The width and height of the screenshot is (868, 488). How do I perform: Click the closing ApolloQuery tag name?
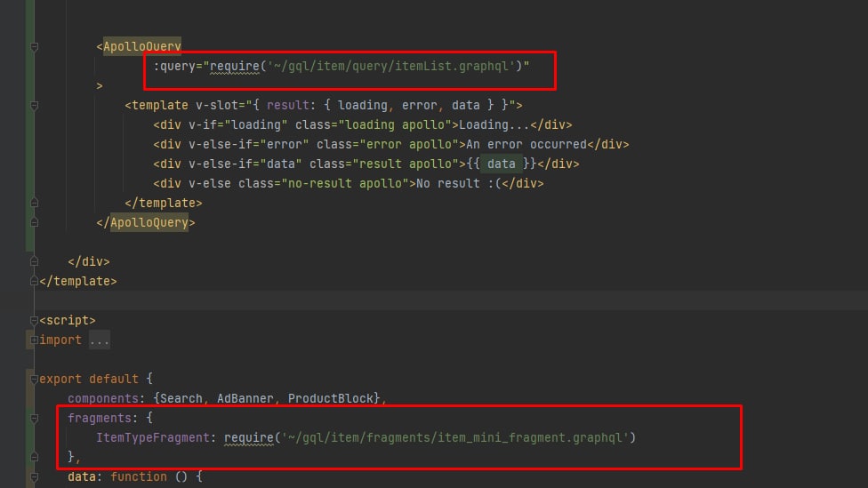tap(149, 222)
